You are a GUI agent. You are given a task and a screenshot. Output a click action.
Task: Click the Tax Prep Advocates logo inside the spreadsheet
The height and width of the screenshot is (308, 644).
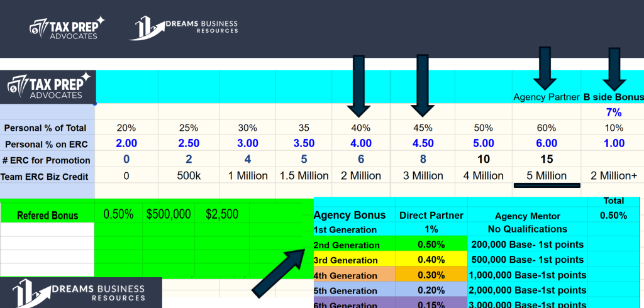coord(48,87)
